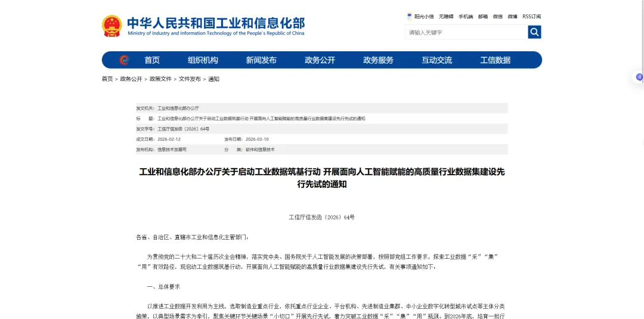Go to 首页 in the breadcrumb
Screen dimensions: 644x319
107,79
